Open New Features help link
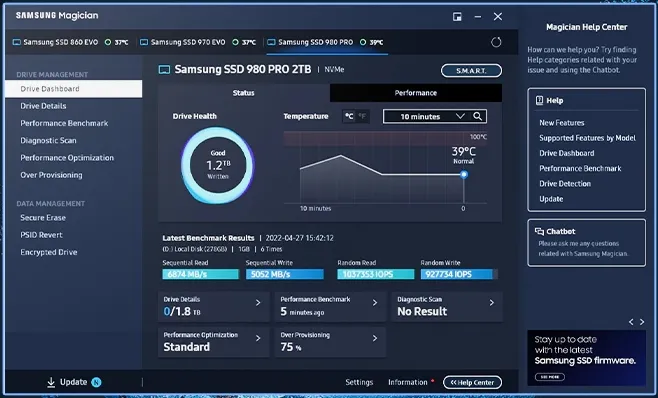Viewport: 658px width, 398px height. pyautogui.click(x=561, y=123)
